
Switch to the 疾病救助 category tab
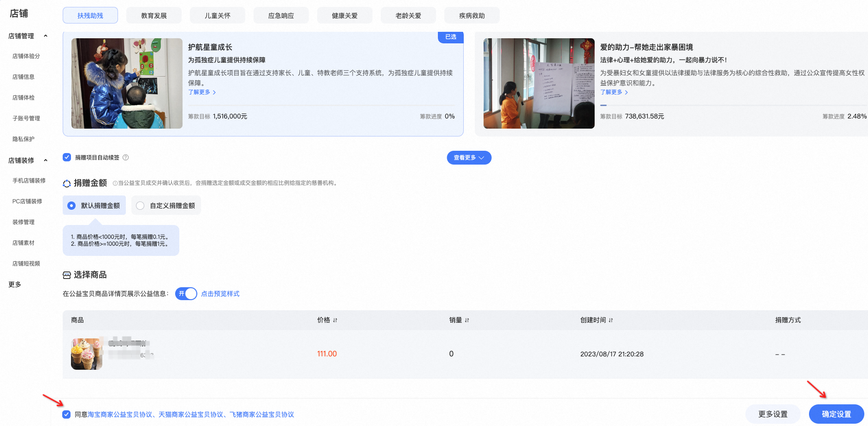(472, 15)
